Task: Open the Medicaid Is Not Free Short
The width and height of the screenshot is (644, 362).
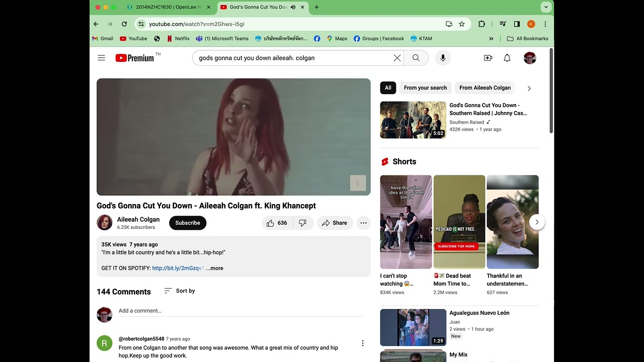Action: pyautogui.click(x=459, y=222)
